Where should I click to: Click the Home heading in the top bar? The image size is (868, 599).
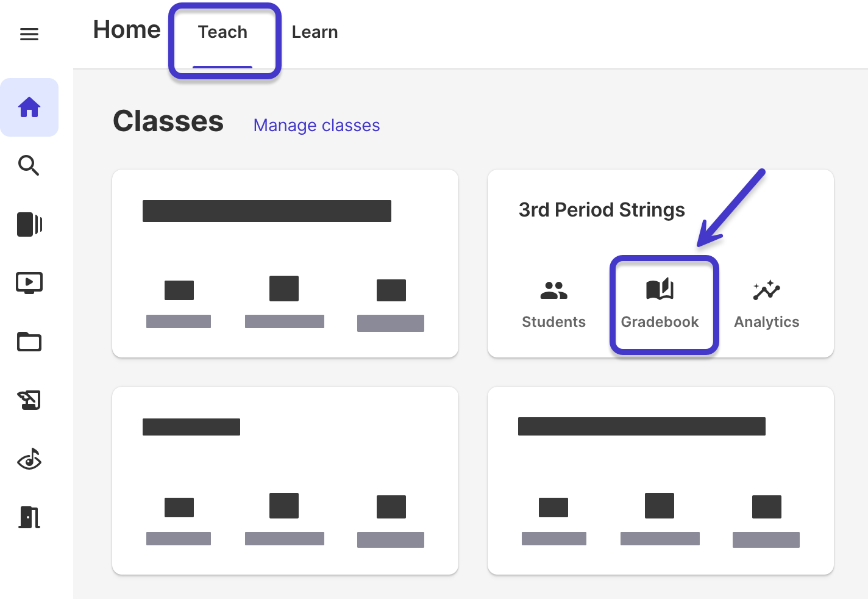pyautogui.click(x=126, y=29)
